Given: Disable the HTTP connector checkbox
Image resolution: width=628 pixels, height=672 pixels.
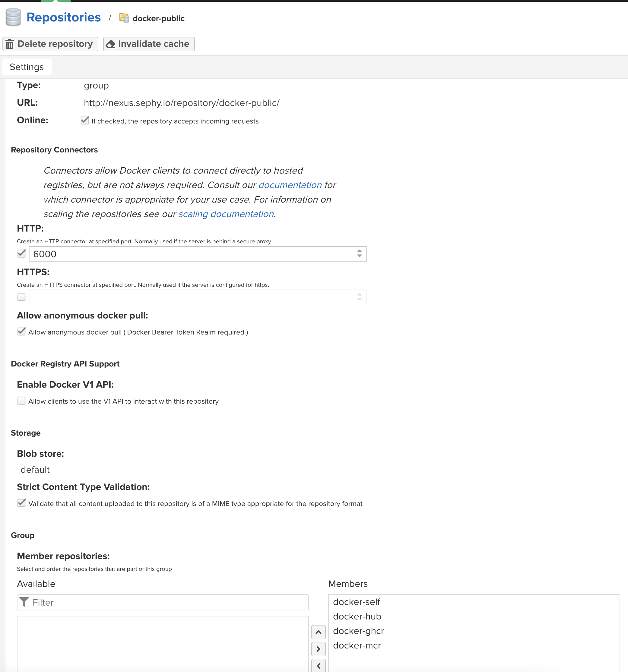Looking at the screenshot, I should coord(22,254).
